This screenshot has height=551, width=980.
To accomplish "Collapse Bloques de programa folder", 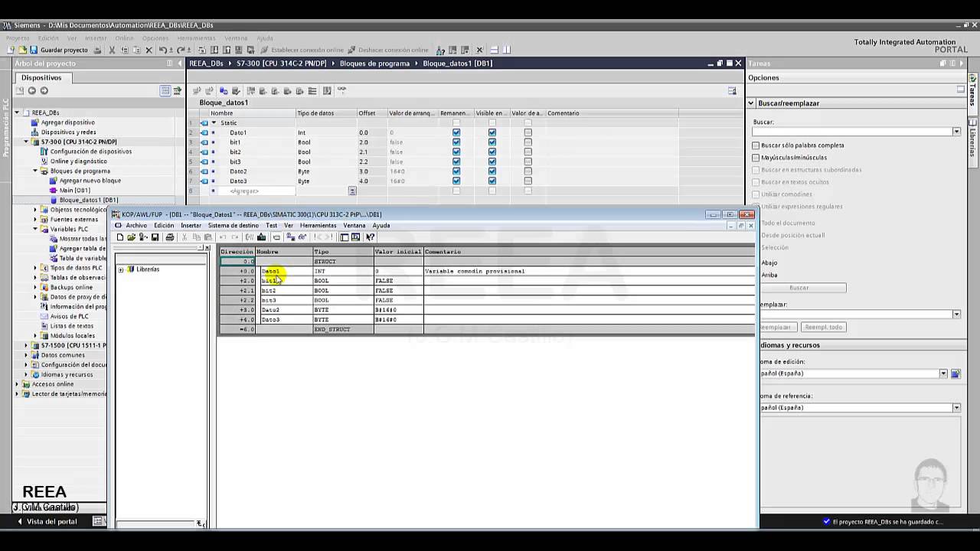I will (x=35, y=171).
